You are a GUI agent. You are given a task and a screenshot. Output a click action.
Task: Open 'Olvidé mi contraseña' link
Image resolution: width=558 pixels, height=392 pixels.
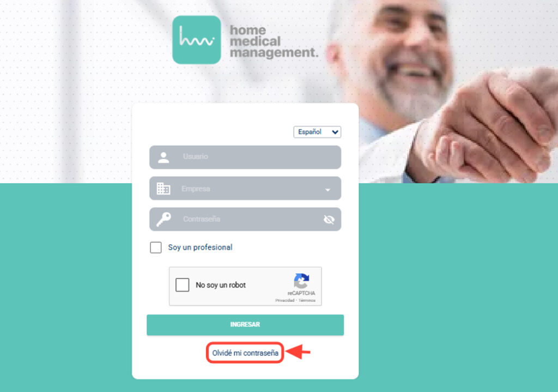tap(245, 353)
